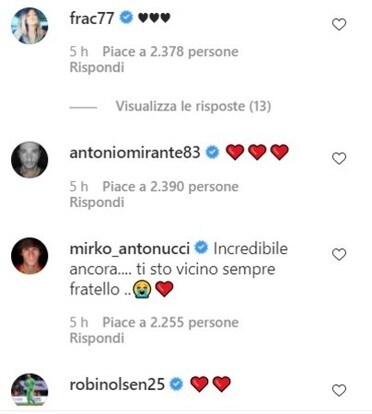Open mirko_antonucci profile avatar

[29, 256]
